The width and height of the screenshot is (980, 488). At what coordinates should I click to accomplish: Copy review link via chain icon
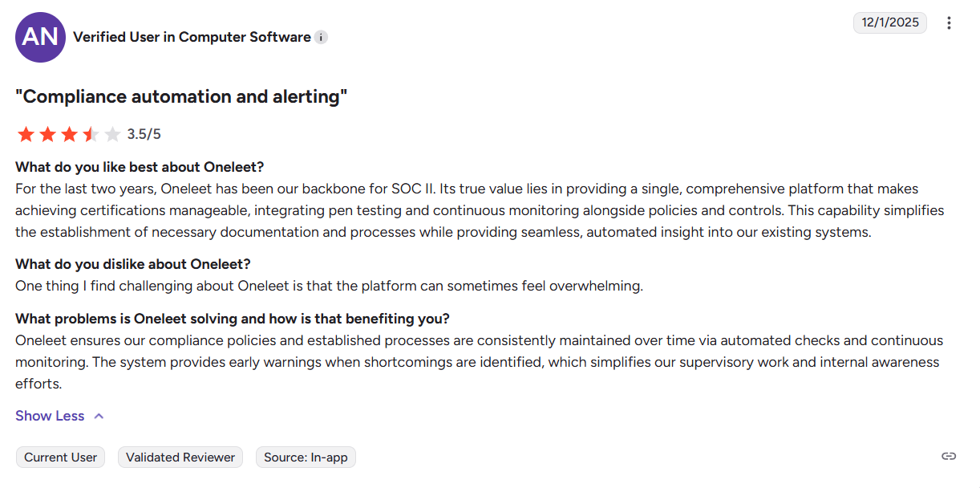[x=949, y=456]
